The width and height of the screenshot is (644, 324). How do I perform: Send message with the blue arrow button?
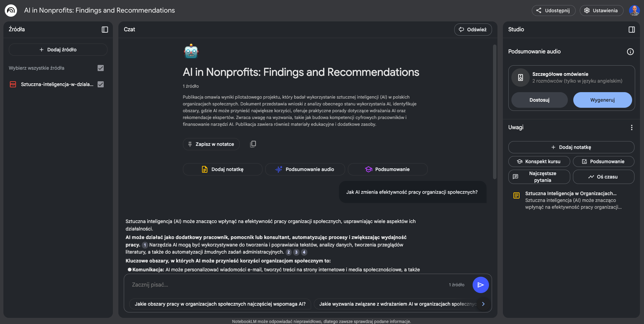[480, 285]
